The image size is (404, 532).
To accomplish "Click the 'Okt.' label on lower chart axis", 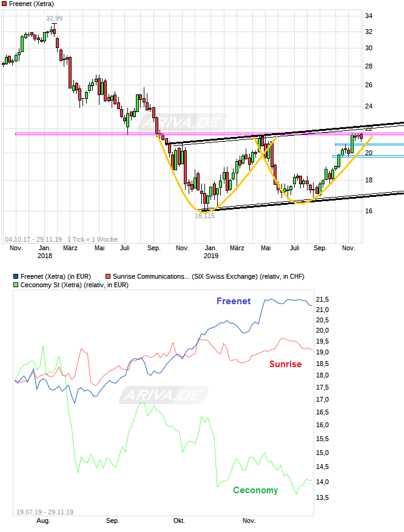I will pos(179,521).
